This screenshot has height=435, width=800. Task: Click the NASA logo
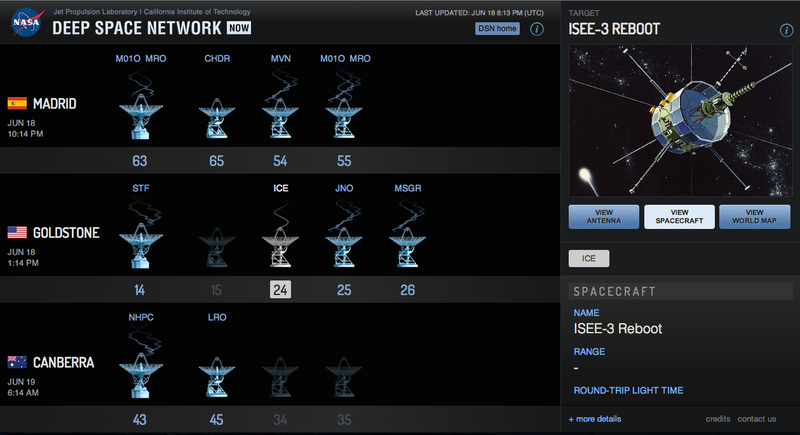click(x=26, y=22)
